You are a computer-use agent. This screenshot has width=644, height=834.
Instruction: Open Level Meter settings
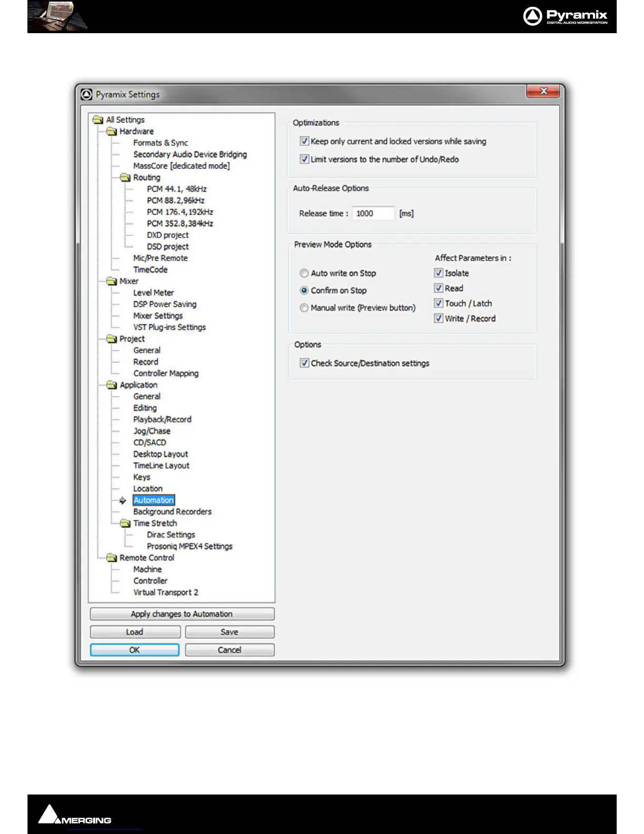[154, 293]
